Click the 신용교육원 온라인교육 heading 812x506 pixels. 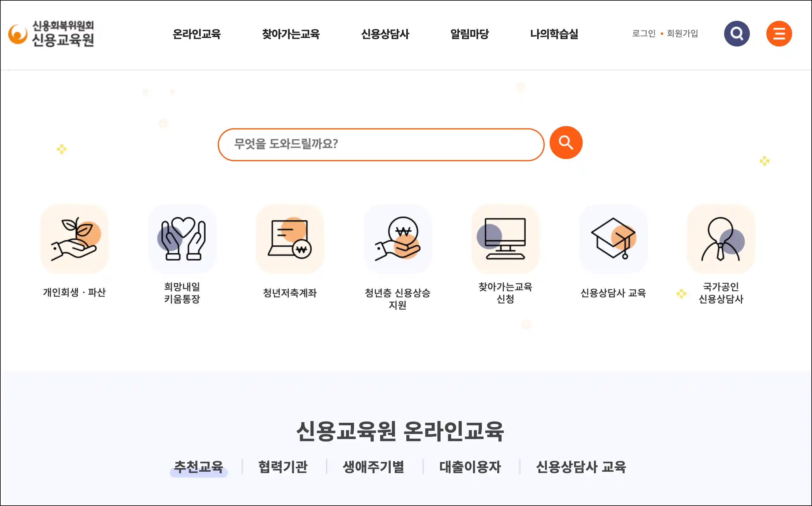click(x=400, y=431)
